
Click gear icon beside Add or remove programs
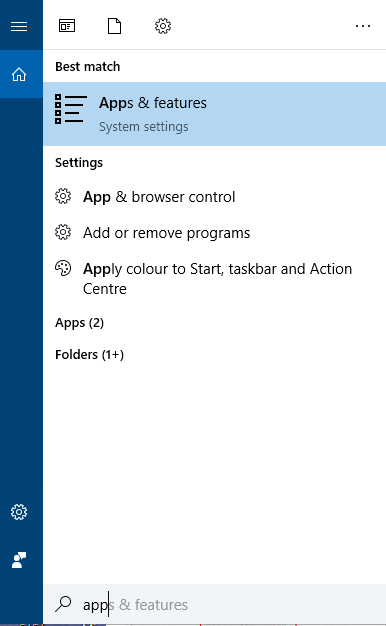point(63,232)
